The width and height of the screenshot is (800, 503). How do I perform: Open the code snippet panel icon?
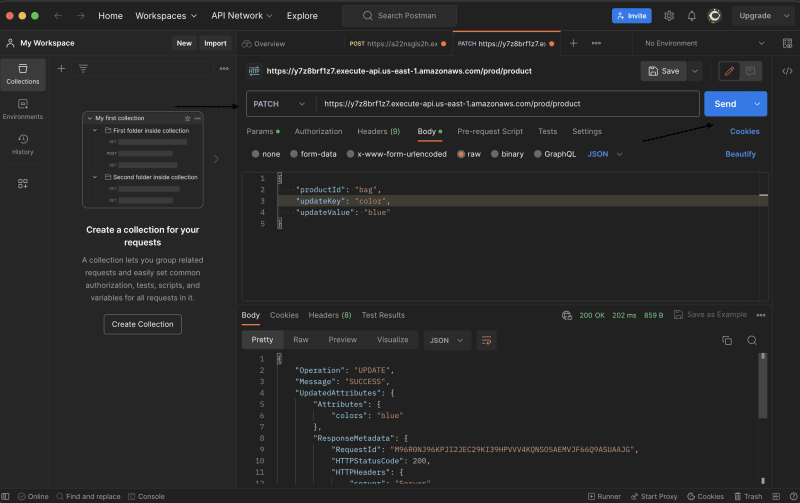click(x=787, y=71)
